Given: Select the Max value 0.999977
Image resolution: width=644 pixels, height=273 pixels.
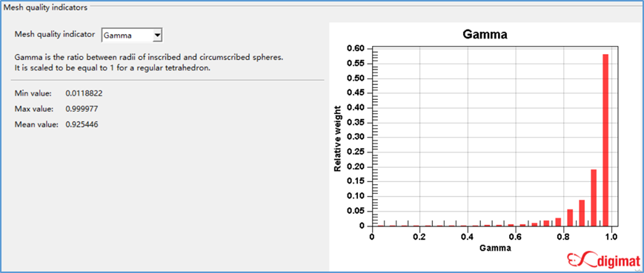Looking at the screenshot, I should pos(82,109).
